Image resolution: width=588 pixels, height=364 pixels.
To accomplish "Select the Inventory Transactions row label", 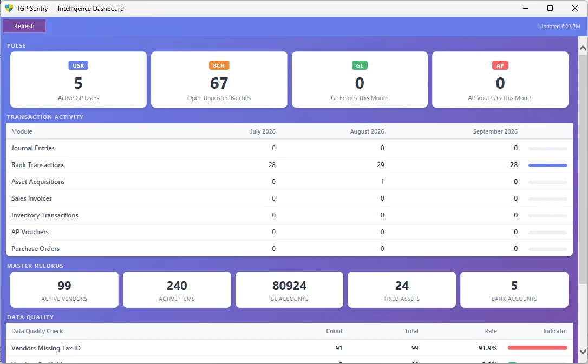I will point(44,215).
